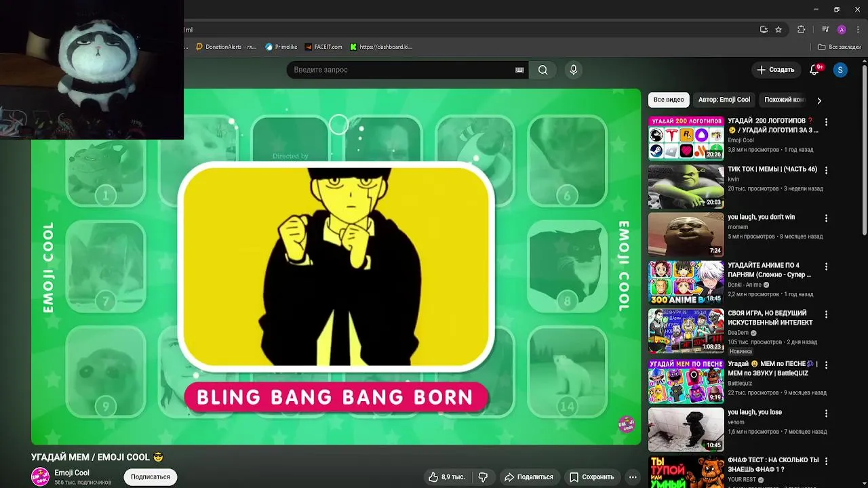
Task: Open the 1:08:23 СВОЯ ИГРА thumbnail
Action: (686, 330)
